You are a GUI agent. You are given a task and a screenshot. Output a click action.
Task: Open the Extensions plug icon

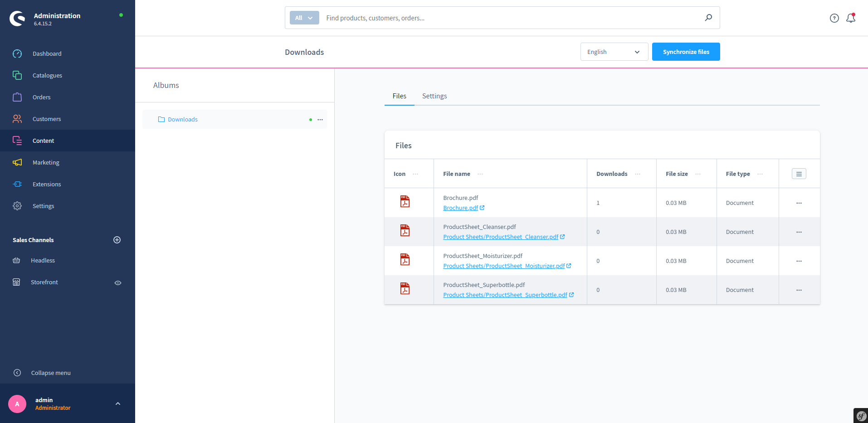pyautogui.click(x=17, y=184)
